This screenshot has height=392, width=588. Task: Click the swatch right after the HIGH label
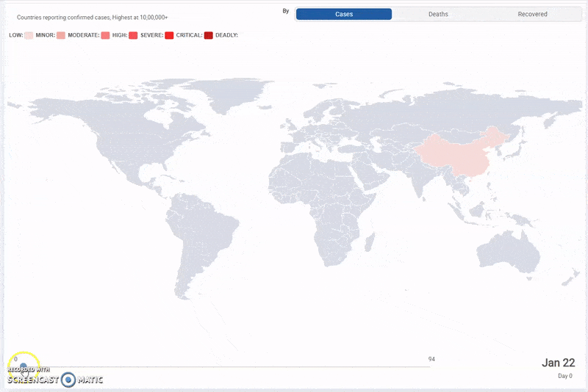click(x=134, y=35)
